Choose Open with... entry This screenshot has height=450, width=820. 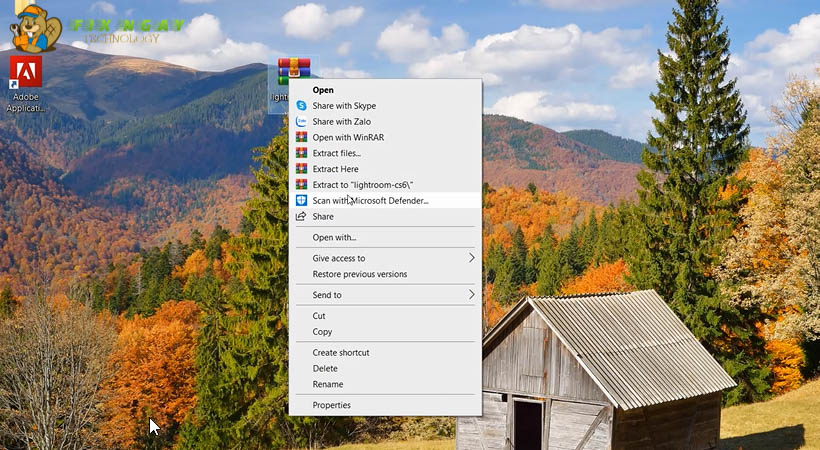click(x=385, y=237)
